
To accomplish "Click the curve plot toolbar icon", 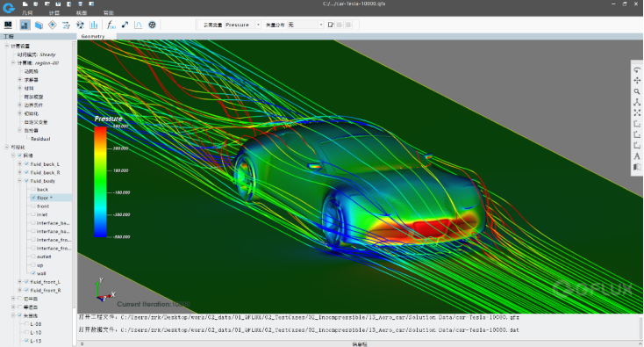I will click(139, 25).
